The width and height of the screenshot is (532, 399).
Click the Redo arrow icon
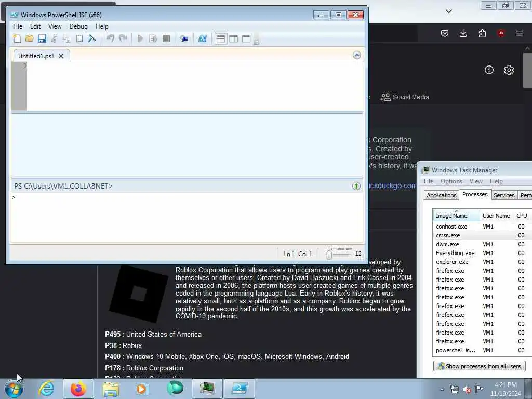(x=123, y=38)
